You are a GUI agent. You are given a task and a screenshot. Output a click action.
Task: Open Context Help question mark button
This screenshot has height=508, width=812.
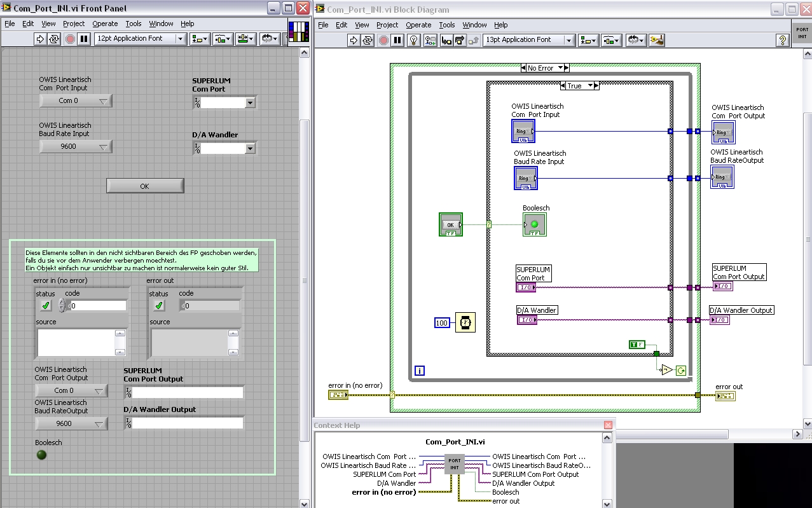coord(783,40)
